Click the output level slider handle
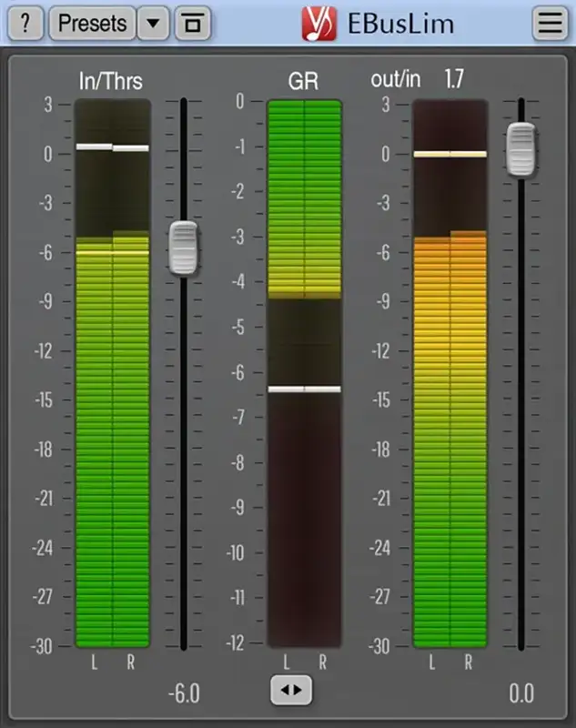 [520, 149]
